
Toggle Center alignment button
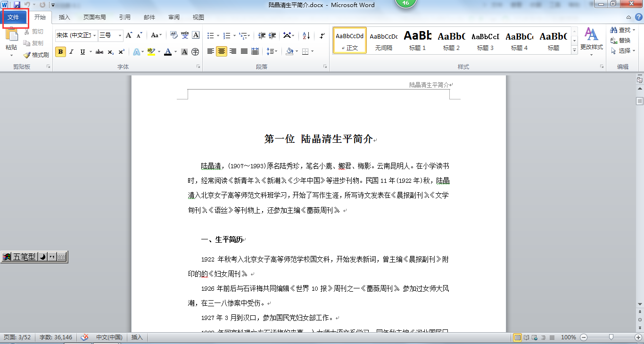(x=222, y=51)
